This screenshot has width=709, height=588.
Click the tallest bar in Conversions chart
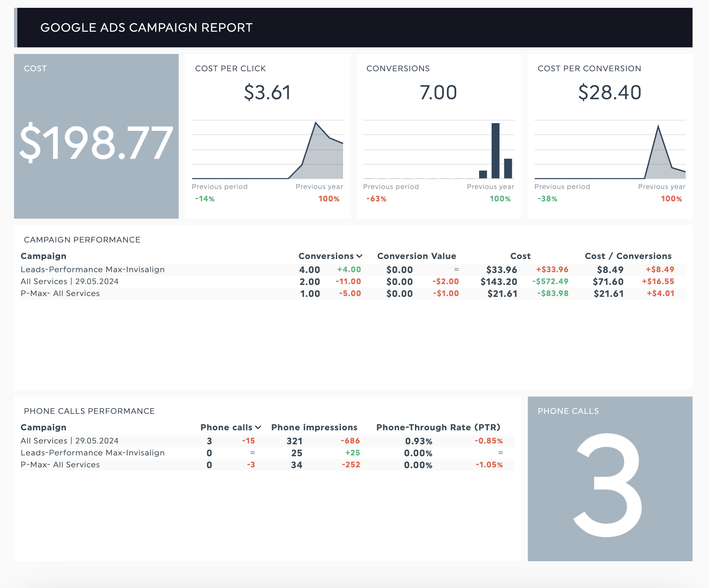tap(495, 151)
